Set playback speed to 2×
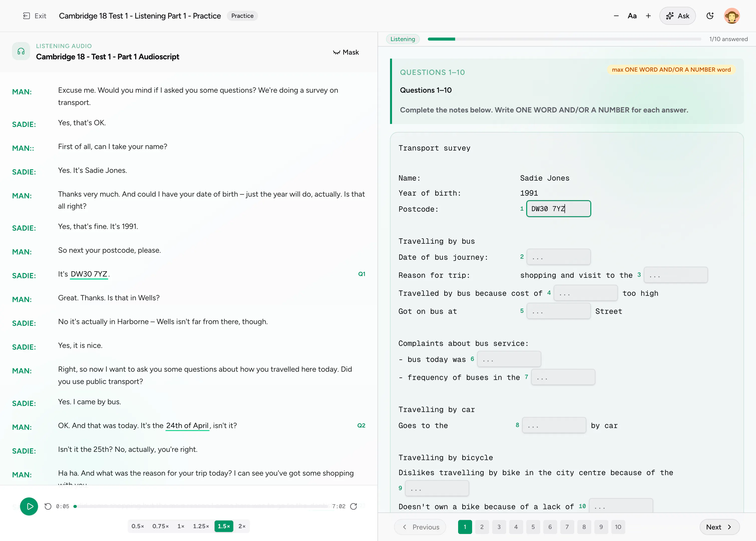Image resolution: width=756 pixels, height=541 pixels. 242,526
